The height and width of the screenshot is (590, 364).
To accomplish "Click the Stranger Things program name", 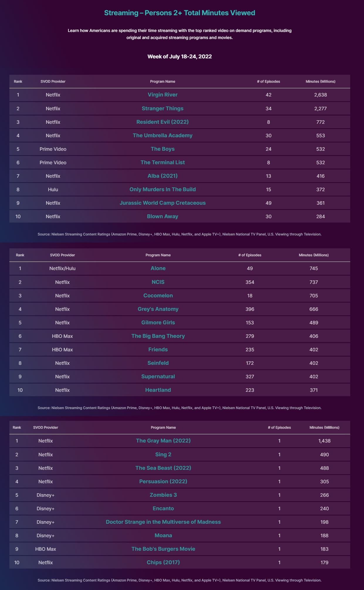I will [x=162, y=108].
